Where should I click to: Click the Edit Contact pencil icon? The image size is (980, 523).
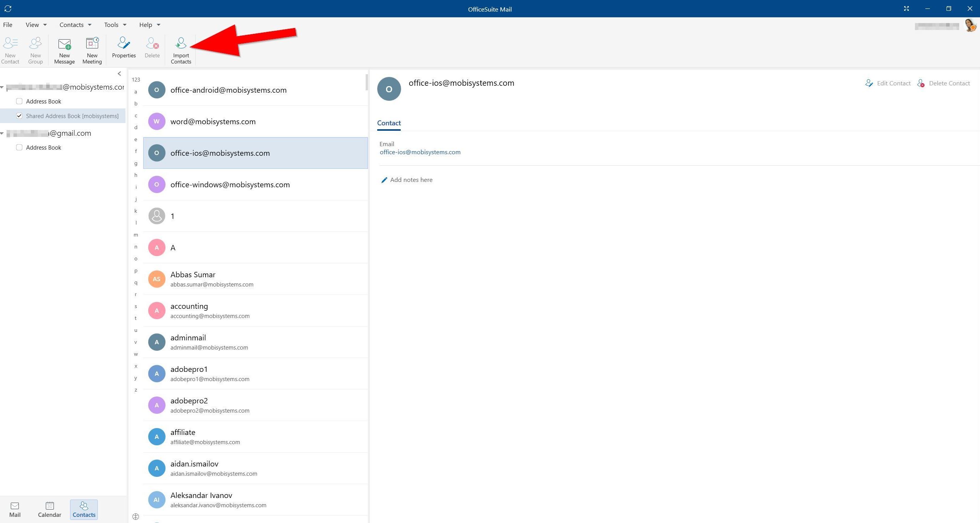coord(869,83)
